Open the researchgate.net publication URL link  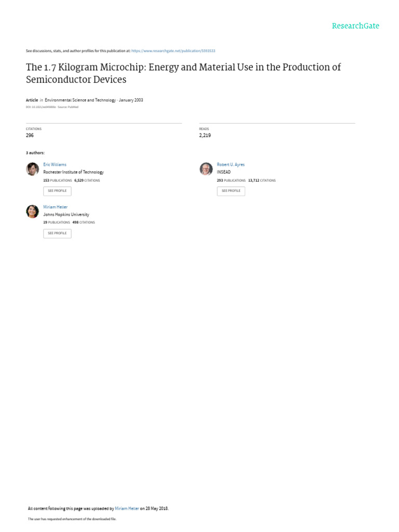click(173, 51)
